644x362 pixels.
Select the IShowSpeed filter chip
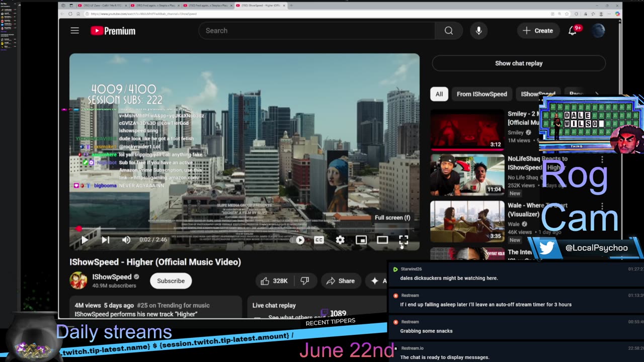tap(538, 94)
